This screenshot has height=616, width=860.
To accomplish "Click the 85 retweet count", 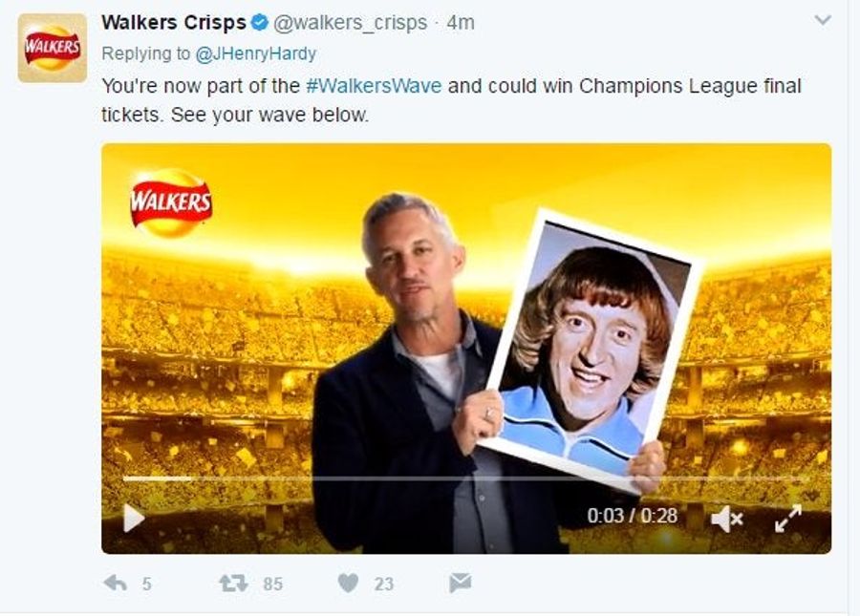I will pyautogui.click(x=273, y=584).
